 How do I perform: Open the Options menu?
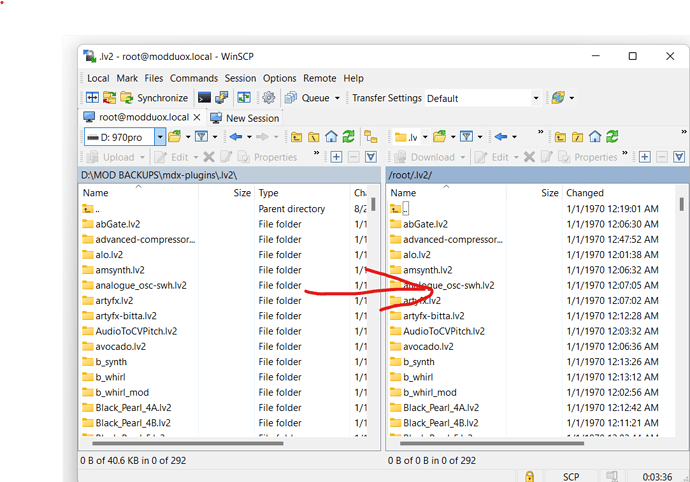pos(279,78)
